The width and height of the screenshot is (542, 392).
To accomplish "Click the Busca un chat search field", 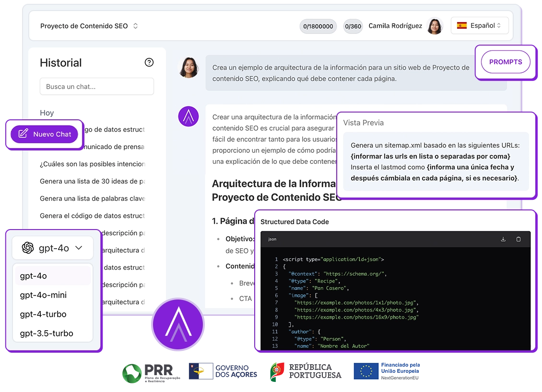I will 97,87.
